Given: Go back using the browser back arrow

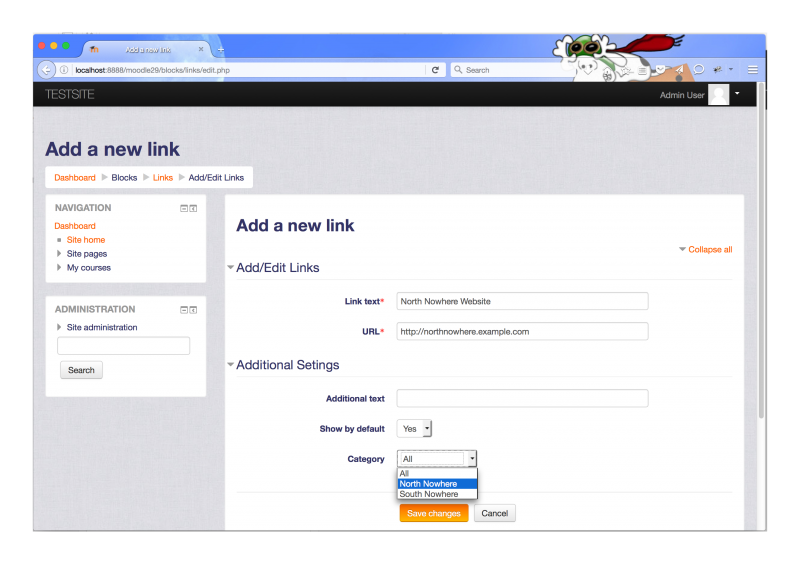Looking at the screenshot, I should [46, 70].
